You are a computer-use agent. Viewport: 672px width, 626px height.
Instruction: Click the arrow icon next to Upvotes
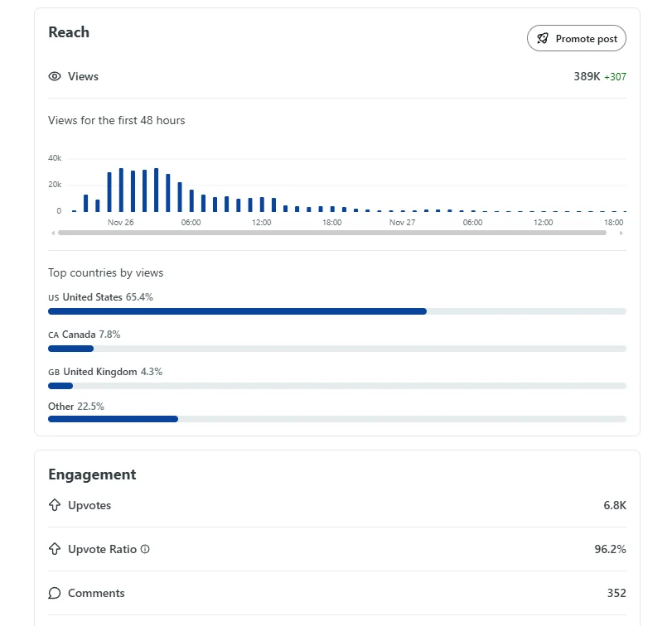[55, 505]
